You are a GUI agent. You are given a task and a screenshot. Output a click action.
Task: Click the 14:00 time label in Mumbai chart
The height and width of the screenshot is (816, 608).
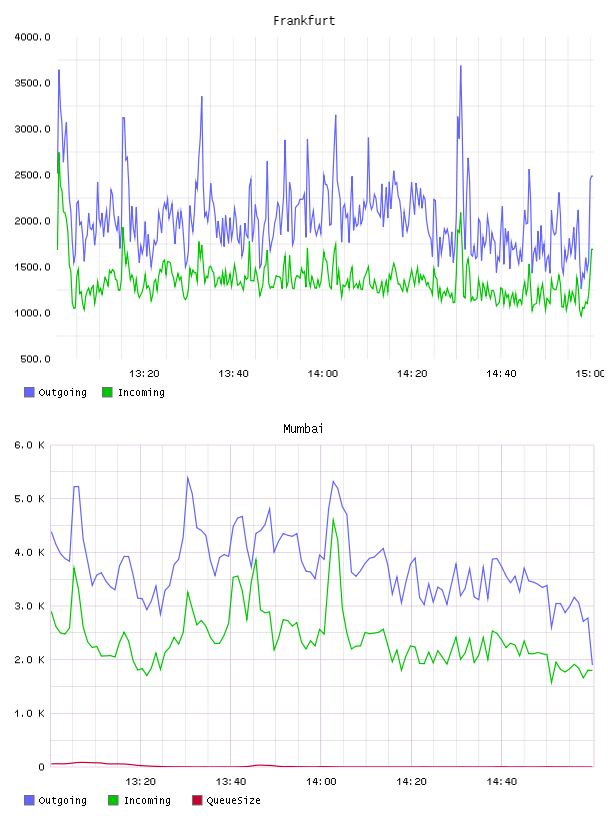[321, 782]
